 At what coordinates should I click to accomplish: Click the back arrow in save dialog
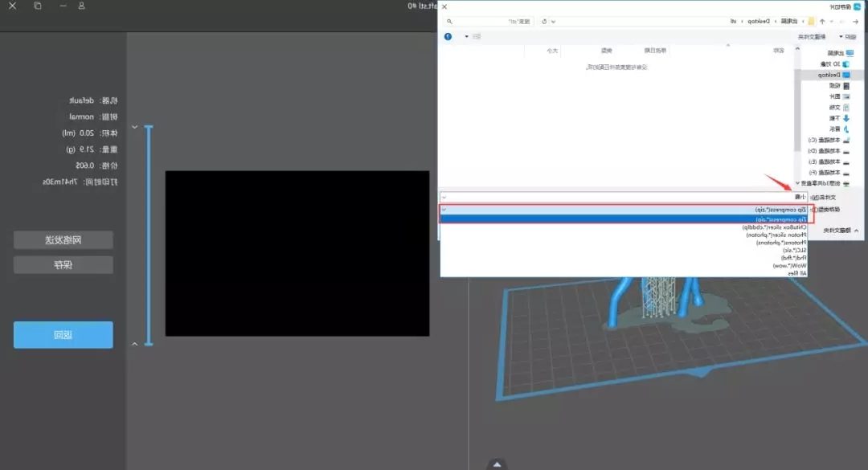(x=855, y=22)
